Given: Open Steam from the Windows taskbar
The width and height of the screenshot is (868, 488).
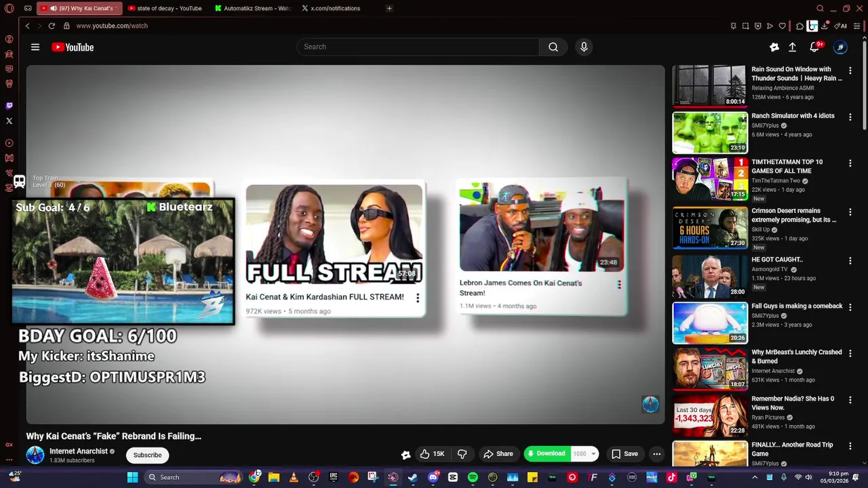Looking at the screenshot, I should click(412, 477).
